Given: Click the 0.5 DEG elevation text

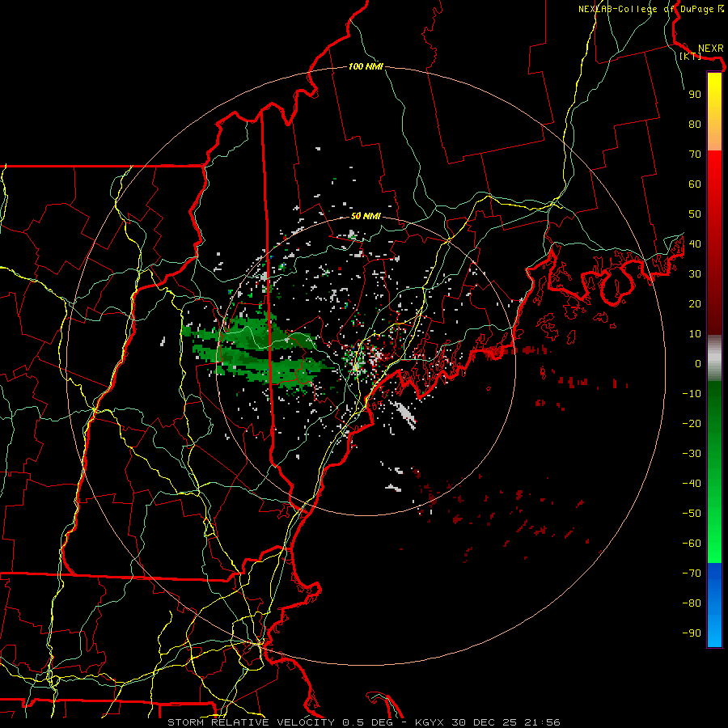Looking at the screenshot, I should (x=367, y=722).
